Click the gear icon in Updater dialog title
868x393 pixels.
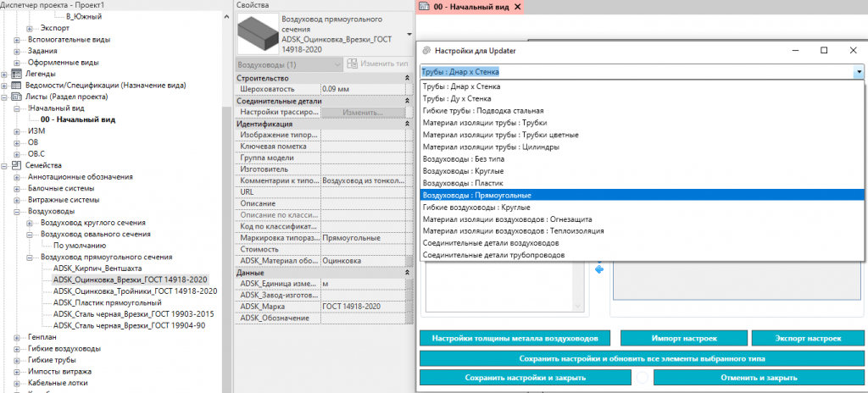[426, 50]
